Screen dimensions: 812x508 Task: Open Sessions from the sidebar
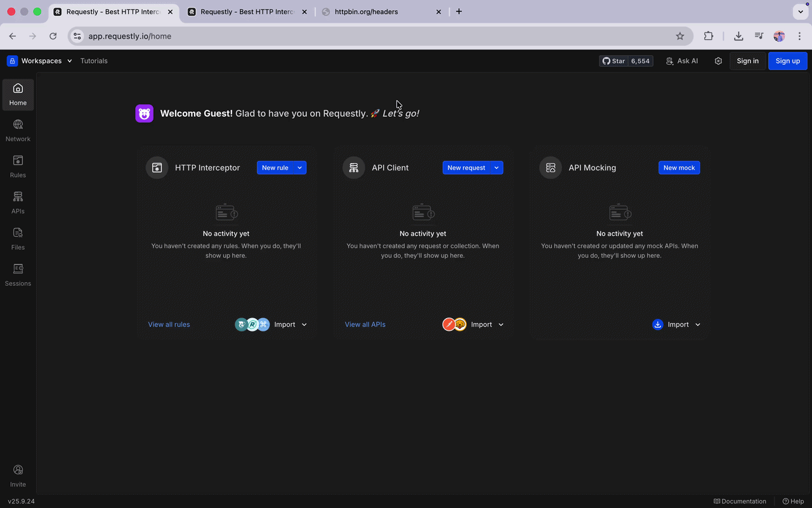[x=18, y=275]
